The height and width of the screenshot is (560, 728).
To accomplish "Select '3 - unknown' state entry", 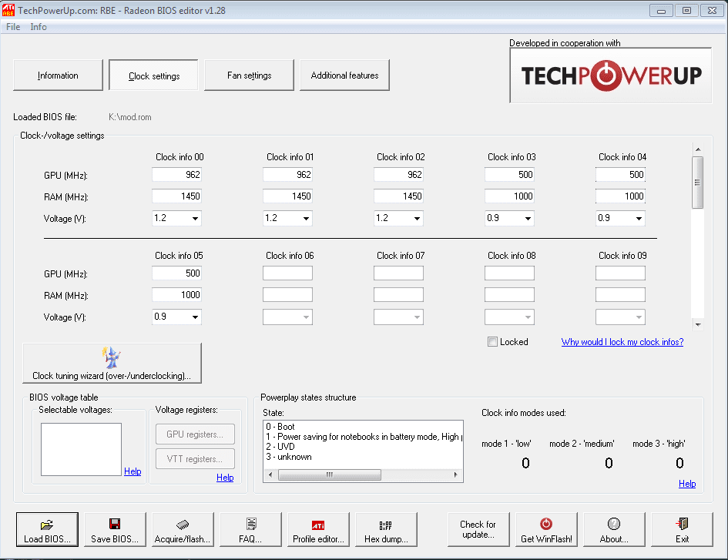I will pos(289,457).
